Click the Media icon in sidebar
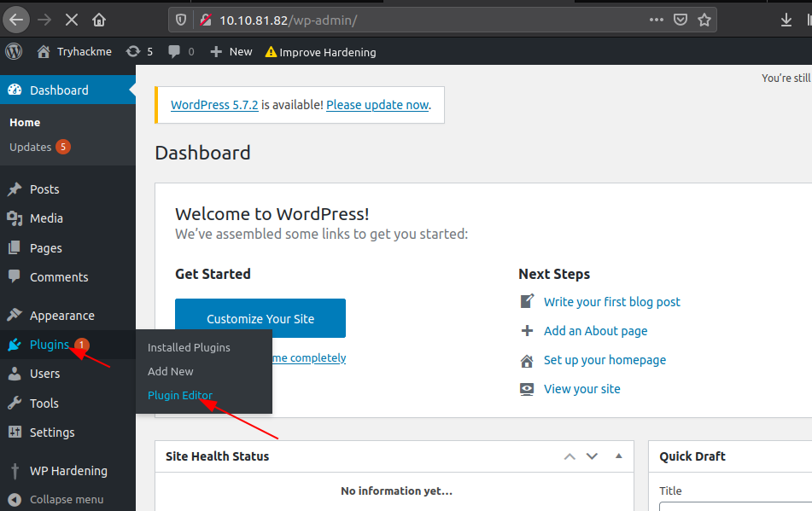This screenshot has height=511, width=812. tap(15, 218)
